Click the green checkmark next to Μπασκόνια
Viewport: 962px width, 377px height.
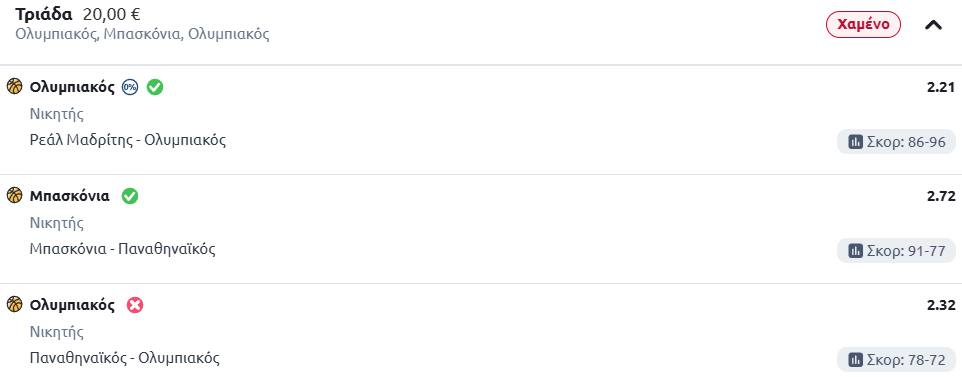click(130, 196)
